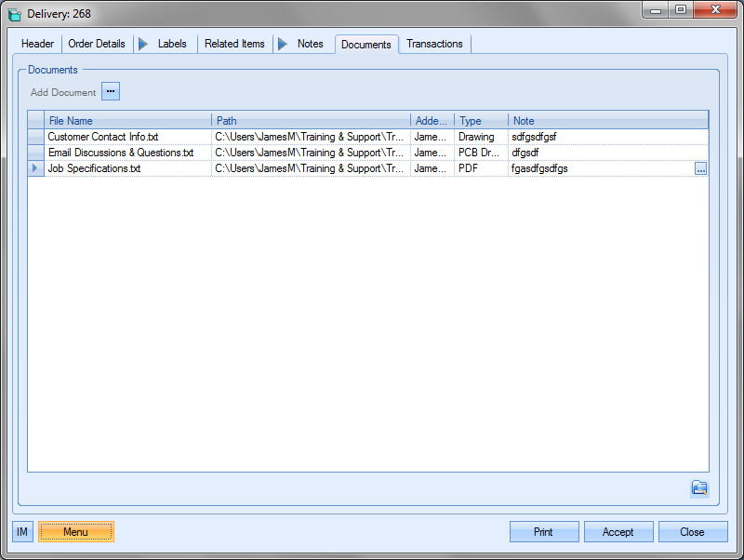Viewport: 744px width, 560px height.
Task: Click the Close button at the bottom
Action: coord(693,531)
